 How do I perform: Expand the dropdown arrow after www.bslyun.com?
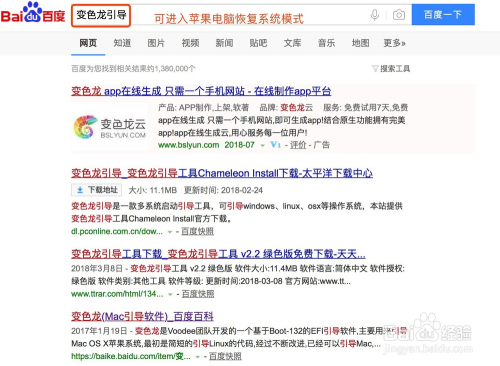click(263, 145)
